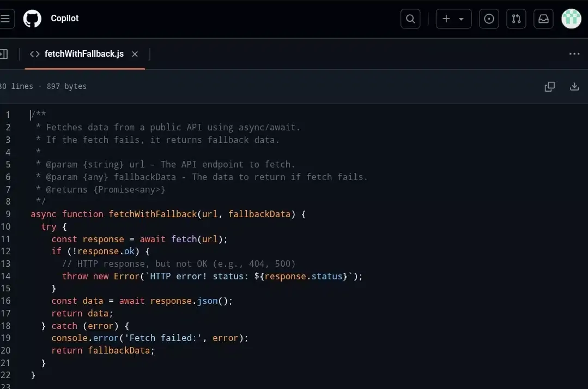588x389 pixels.
Task: Open the hamburger navigation menu
Action: tap(5, 19)
